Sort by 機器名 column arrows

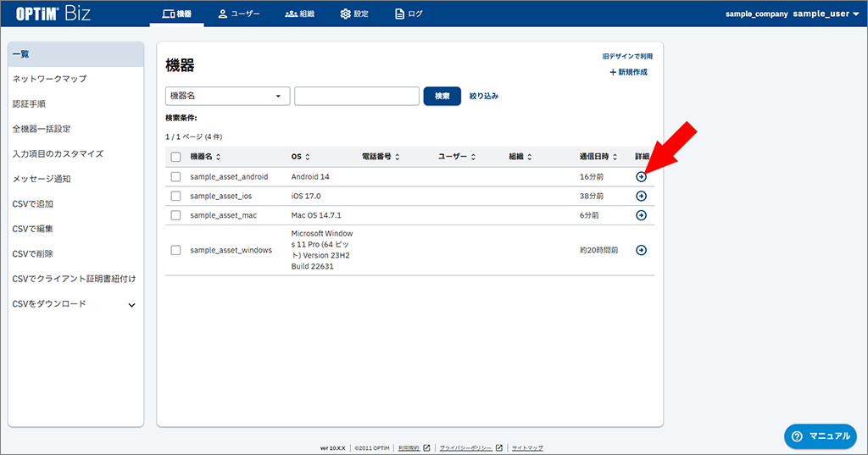click(219, 157)
